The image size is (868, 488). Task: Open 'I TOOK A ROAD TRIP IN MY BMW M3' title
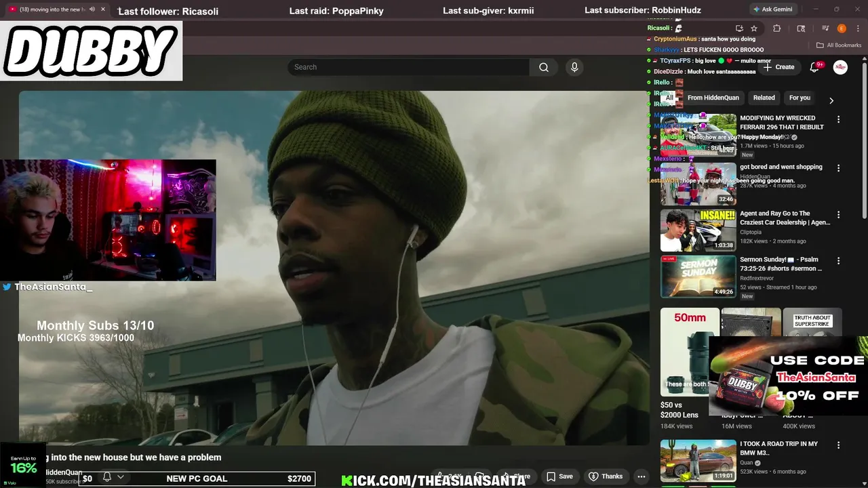(x=778, y=448)
